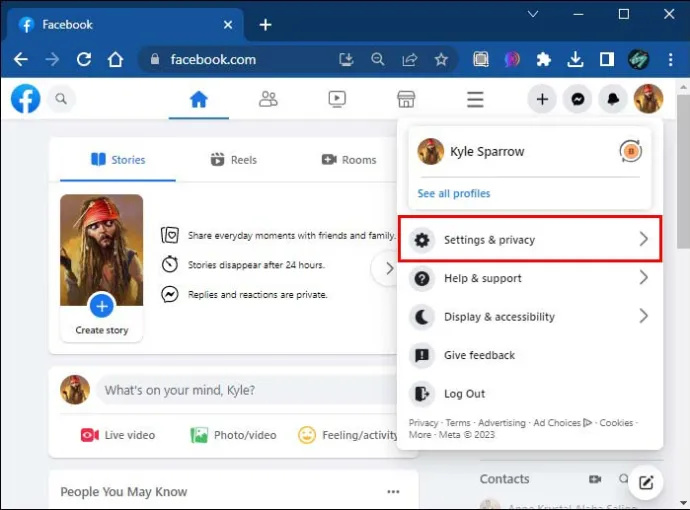
Task: Select Give feedback menu item
Action: (x=530, y=355)
